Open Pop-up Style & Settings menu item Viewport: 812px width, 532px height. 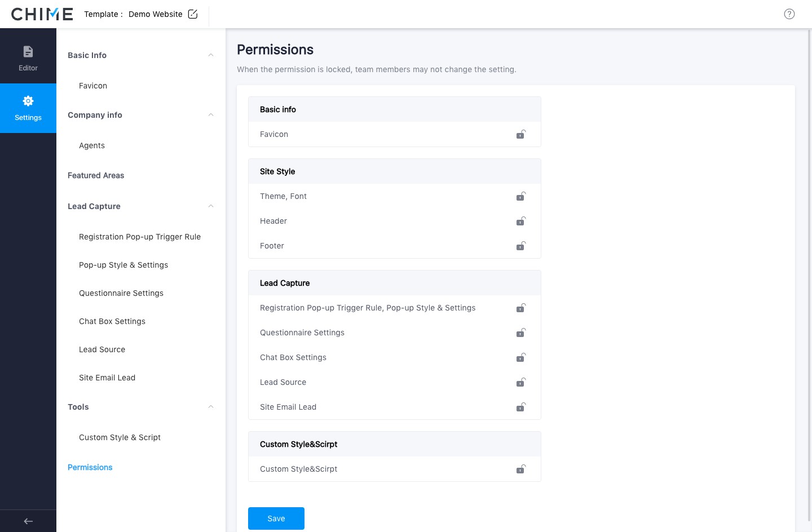pos(123,265)
